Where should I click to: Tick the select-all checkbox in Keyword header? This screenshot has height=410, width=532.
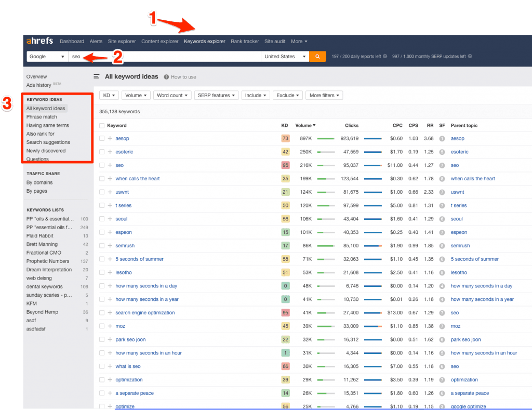click(102, 126)
